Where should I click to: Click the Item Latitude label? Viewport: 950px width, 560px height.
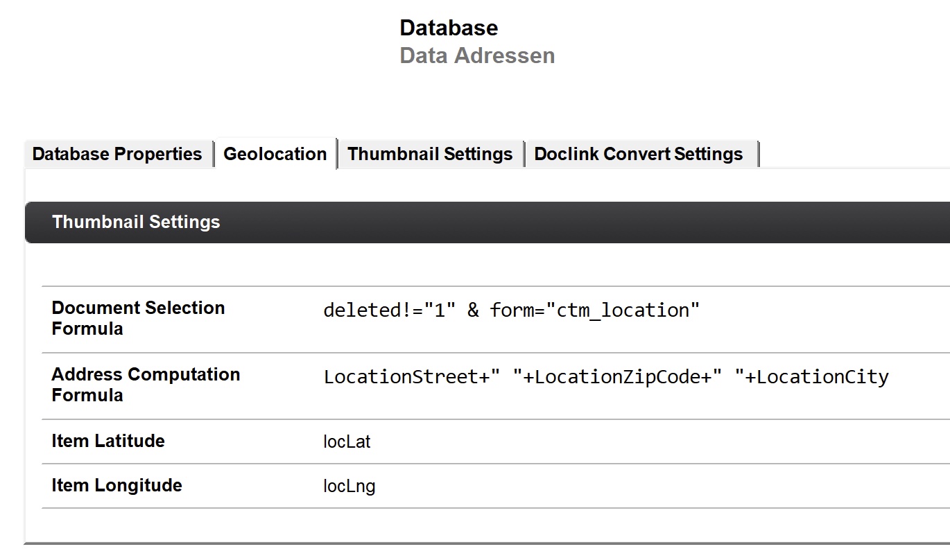pos(108,441)
